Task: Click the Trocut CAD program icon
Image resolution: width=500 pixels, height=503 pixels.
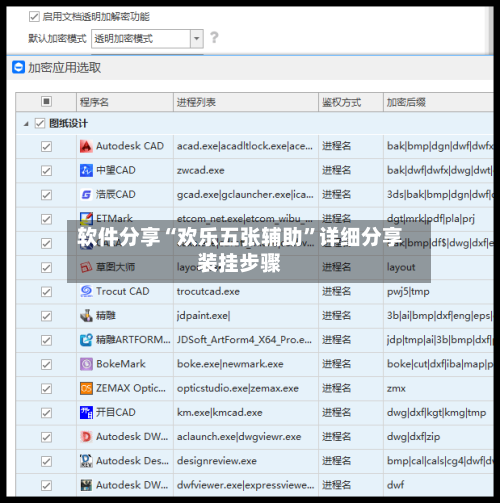Action: click(86, 291)
